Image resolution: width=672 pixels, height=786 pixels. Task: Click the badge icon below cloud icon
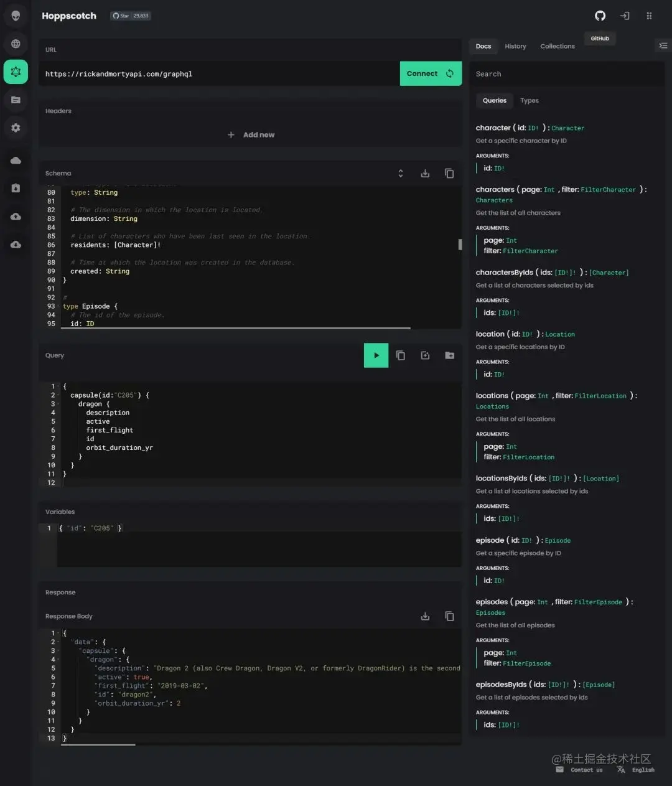(16, 188)
